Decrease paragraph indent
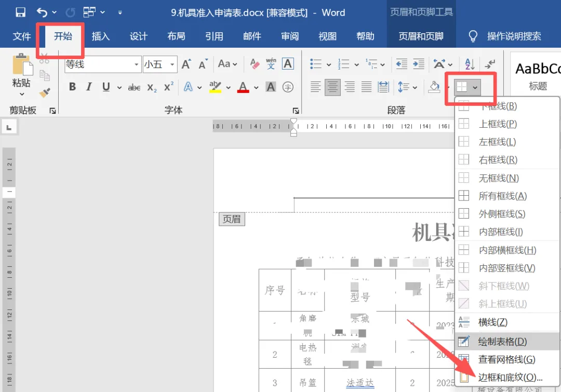The image size is (561, 392). point(402,64)
